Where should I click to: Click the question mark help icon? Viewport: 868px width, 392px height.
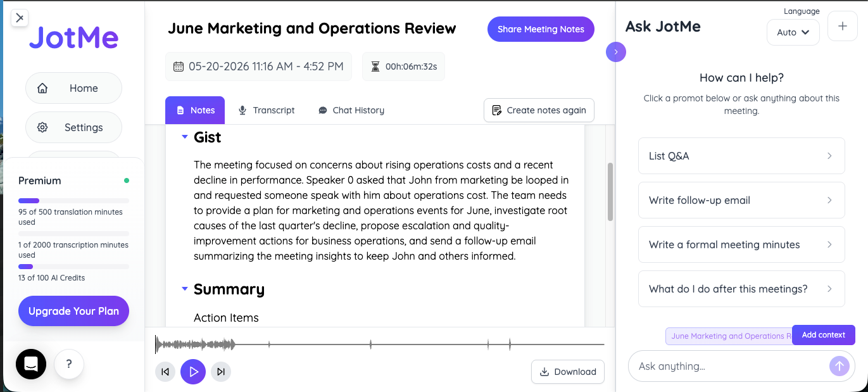pyautogui.click(x=69, y=364)
